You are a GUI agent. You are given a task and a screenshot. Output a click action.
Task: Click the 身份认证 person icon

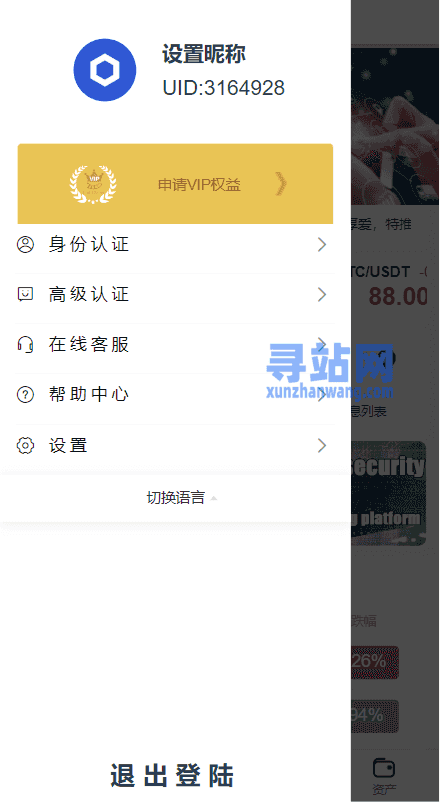click(25, 244)
